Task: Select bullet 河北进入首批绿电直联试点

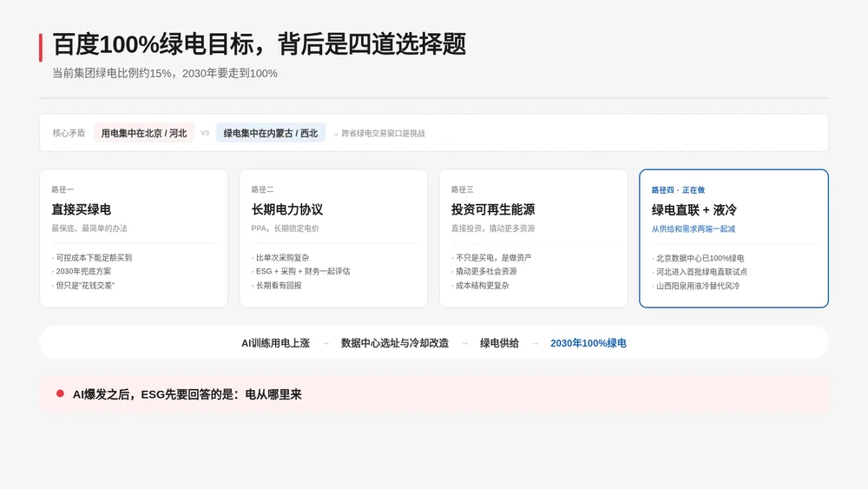Action: point(701,272)
